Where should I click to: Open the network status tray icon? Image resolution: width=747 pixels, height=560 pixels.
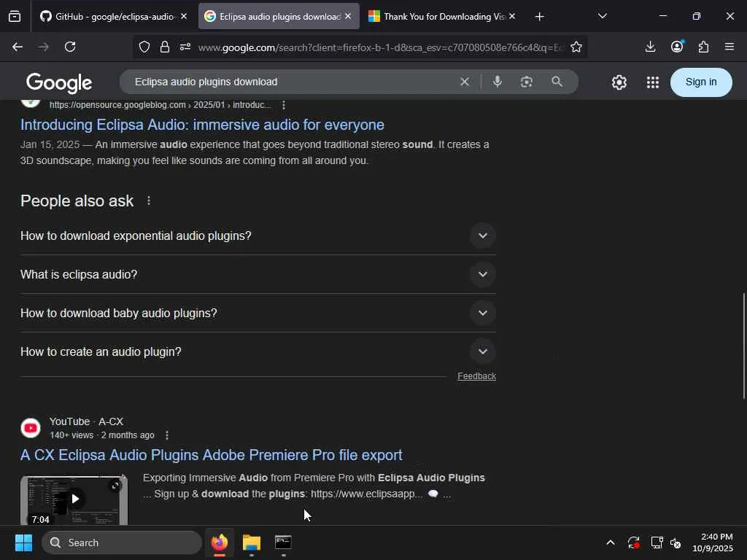pos(657,542)
